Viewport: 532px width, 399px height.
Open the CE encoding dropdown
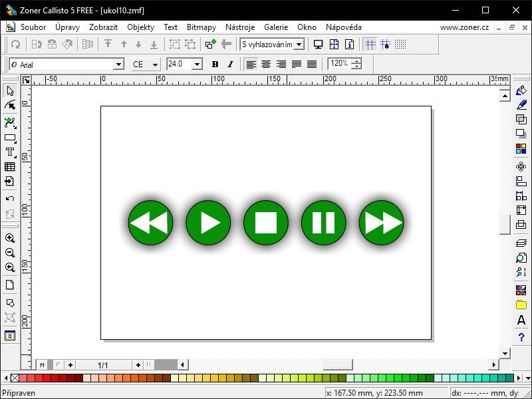[x=155, y=65]
